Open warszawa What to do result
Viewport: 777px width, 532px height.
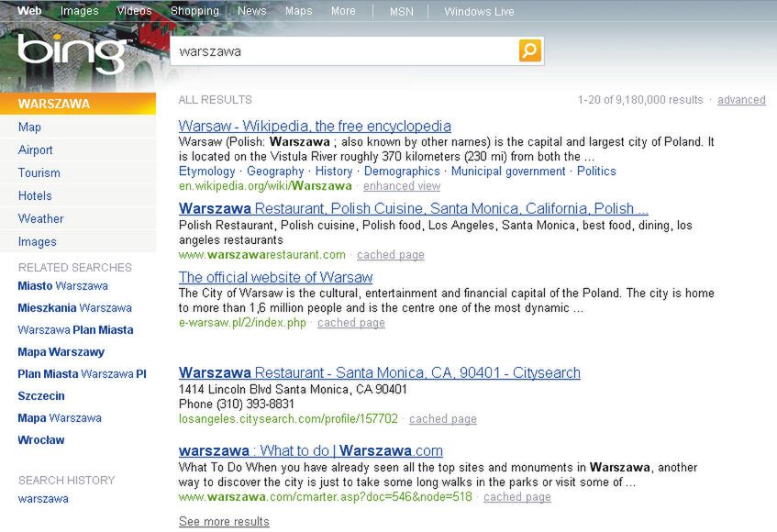311,450
